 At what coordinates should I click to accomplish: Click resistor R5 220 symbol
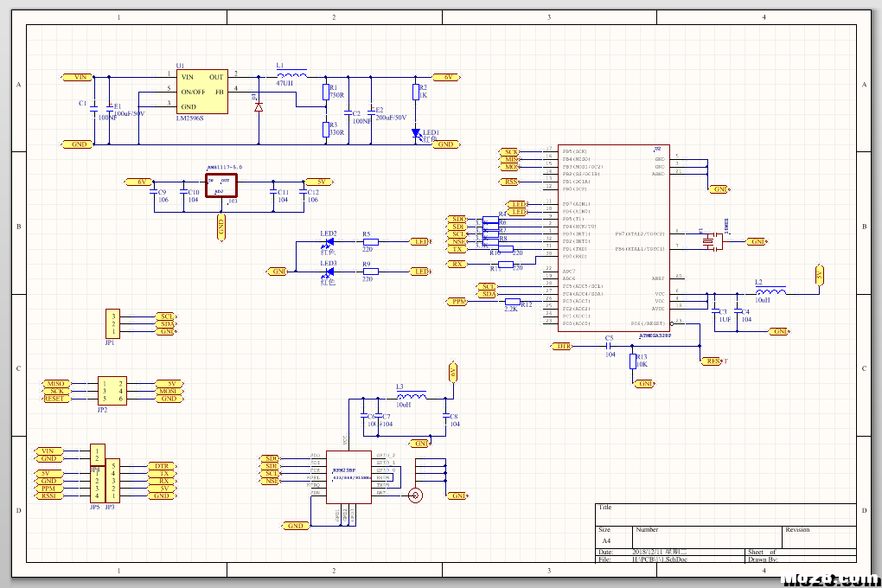pos(371,242)
